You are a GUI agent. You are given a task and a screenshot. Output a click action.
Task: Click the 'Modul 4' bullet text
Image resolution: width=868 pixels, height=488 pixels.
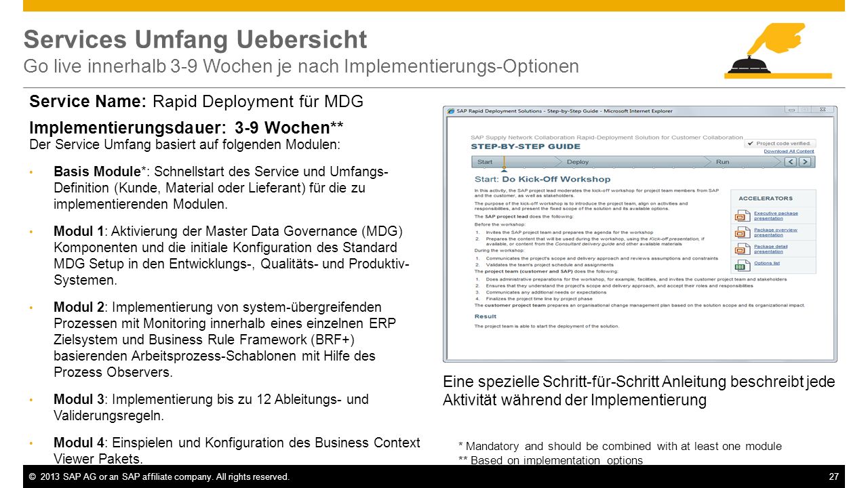pyautogui.click(x=237, y=450)
